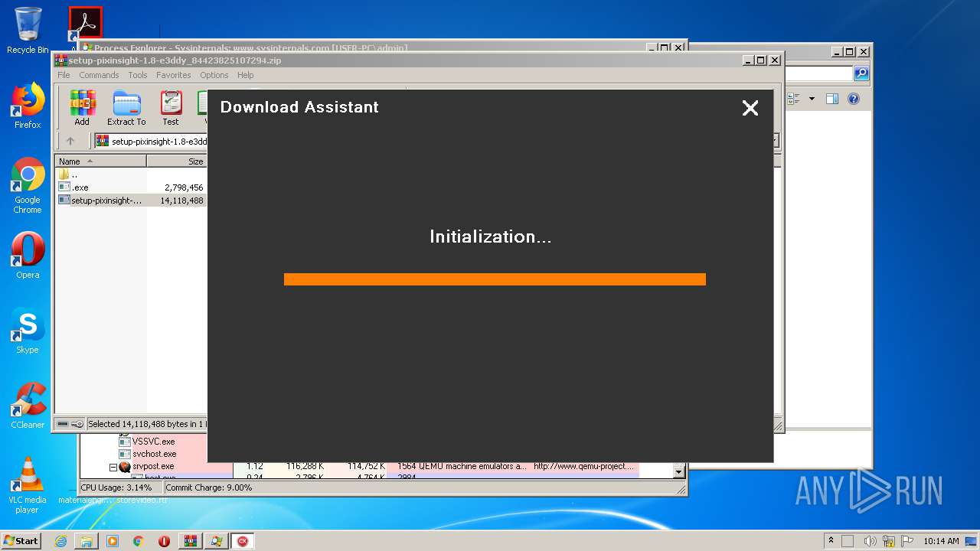The width and height of the screenshot is (980, 551).
Task: Open Google Chrome desktop shortcut
Action: 28,185
